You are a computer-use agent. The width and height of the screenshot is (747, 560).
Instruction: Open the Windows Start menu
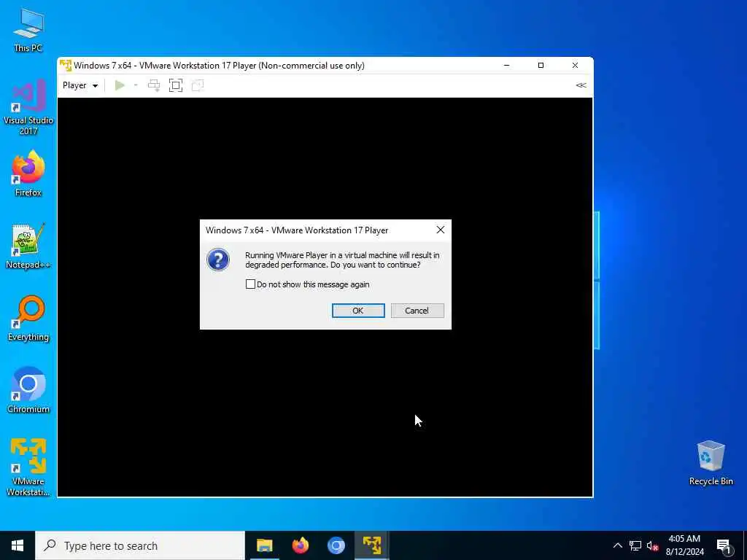click(18, 545)
